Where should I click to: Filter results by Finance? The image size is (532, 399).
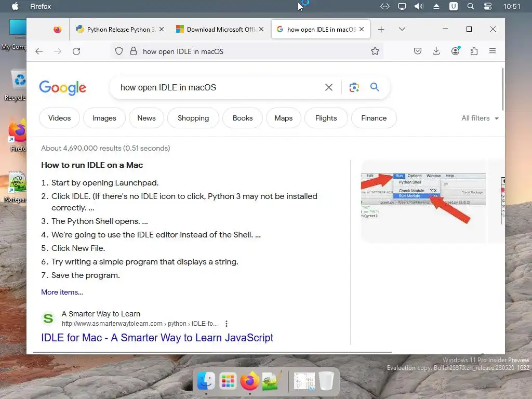tap(374, 118)
